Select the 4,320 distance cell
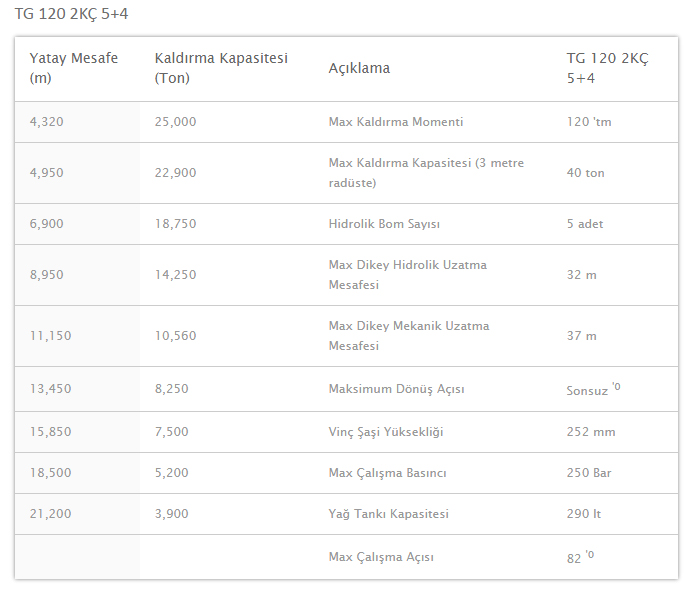This screenshot has width=691, height=592. (x=46, y=122)
